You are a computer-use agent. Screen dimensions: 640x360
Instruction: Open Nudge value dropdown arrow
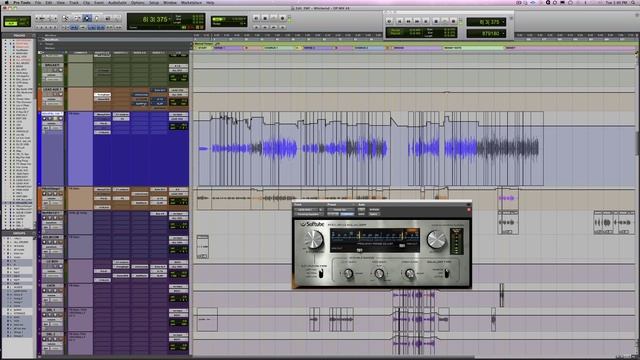(x=244, y=24)
